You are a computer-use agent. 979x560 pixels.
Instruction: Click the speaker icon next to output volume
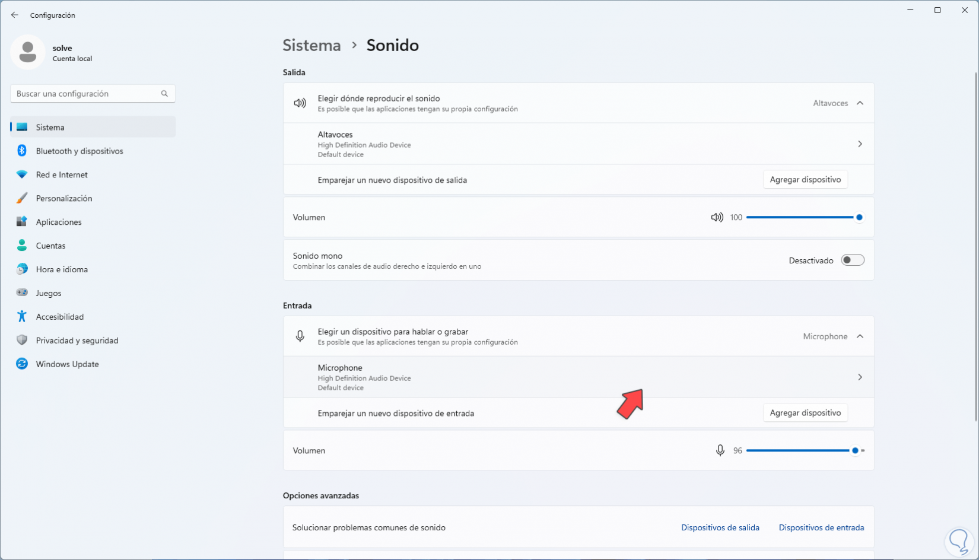point(717,218)
